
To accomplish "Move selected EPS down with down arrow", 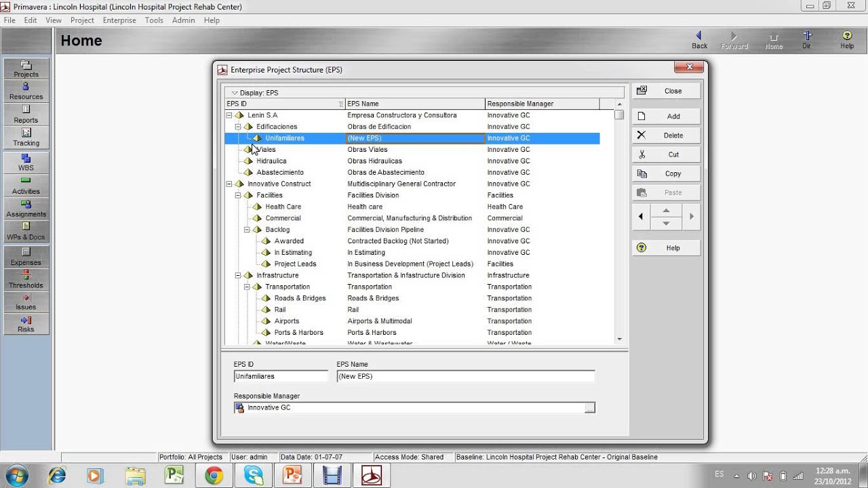I will pyautogui.click(x=666, y=224).
